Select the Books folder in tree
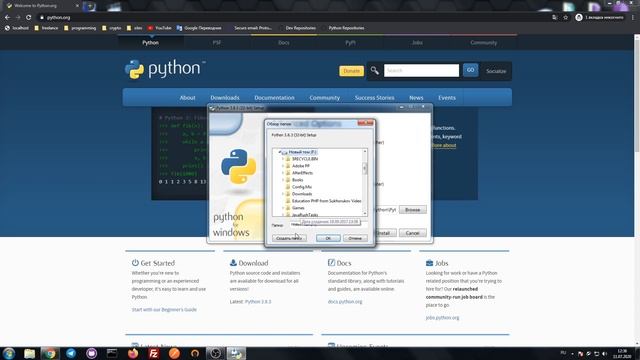This screenshot has height=360, width=640. (x=298, y=180)
